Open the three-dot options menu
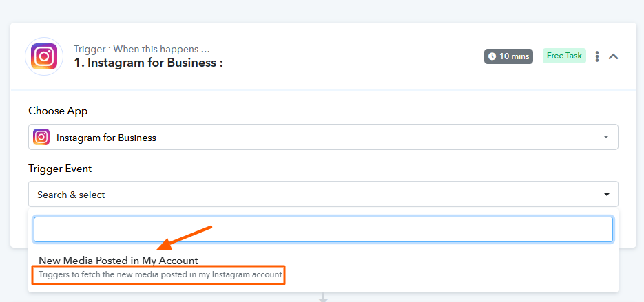 coord(597,56)
